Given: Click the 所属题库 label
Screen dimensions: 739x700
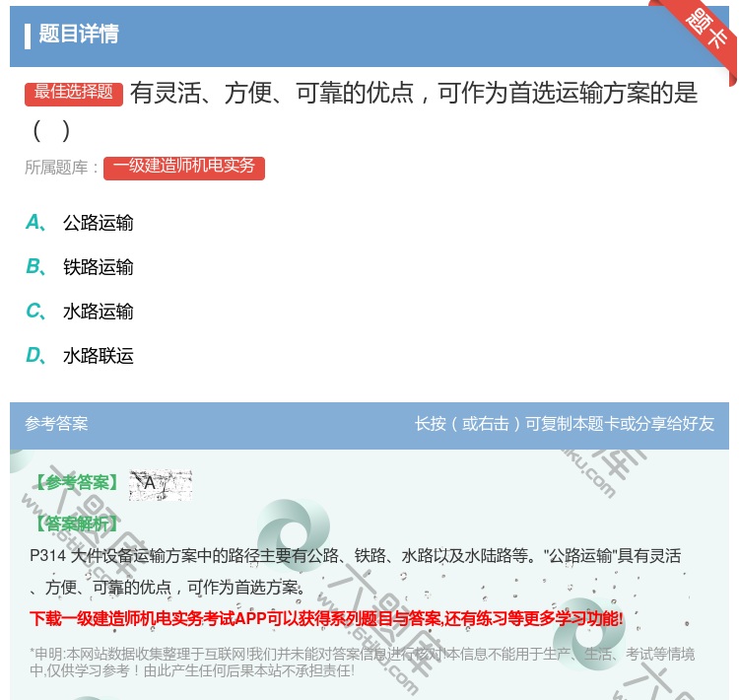Looking at the screenshot, I should (x=61, y=168).
